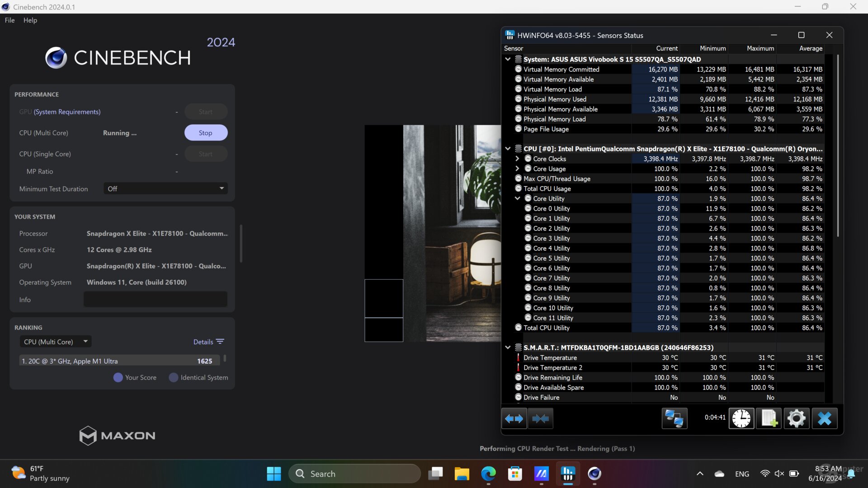Screen dimensions: 868x488
Task: Click the language indicator ENG
Action: (742, 474)
